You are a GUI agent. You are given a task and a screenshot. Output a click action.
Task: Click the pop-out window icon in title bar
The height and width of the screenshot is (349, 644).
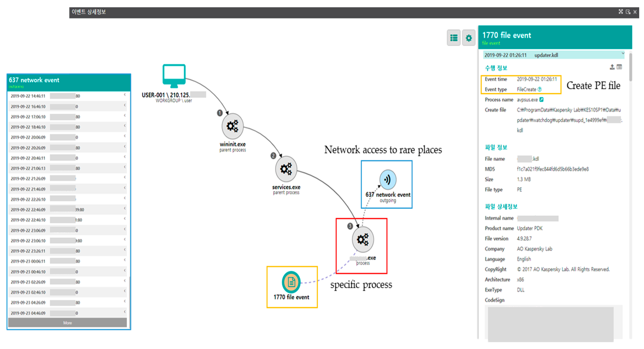tap(628, 12)
